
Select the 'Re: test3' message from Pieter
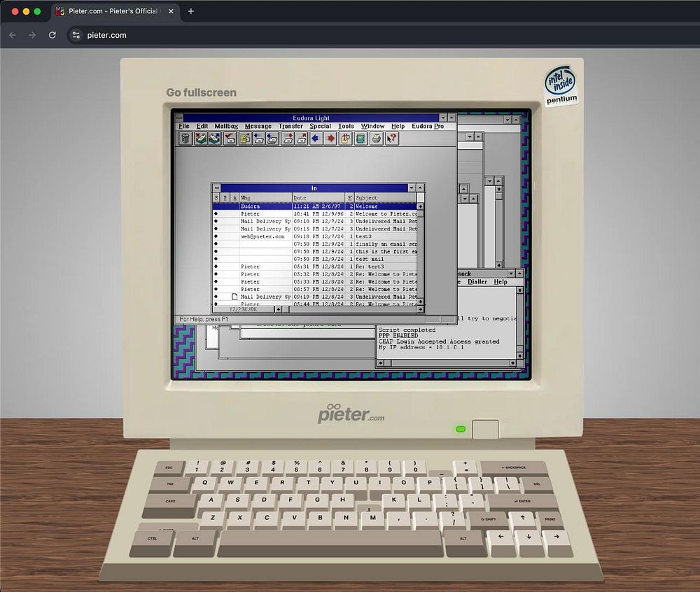click(315, 267)
